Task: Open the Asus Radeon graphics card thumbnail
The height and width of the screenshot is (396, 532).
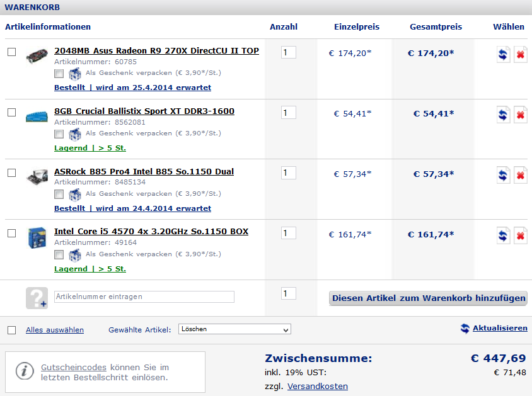Action: coord(37,56)
